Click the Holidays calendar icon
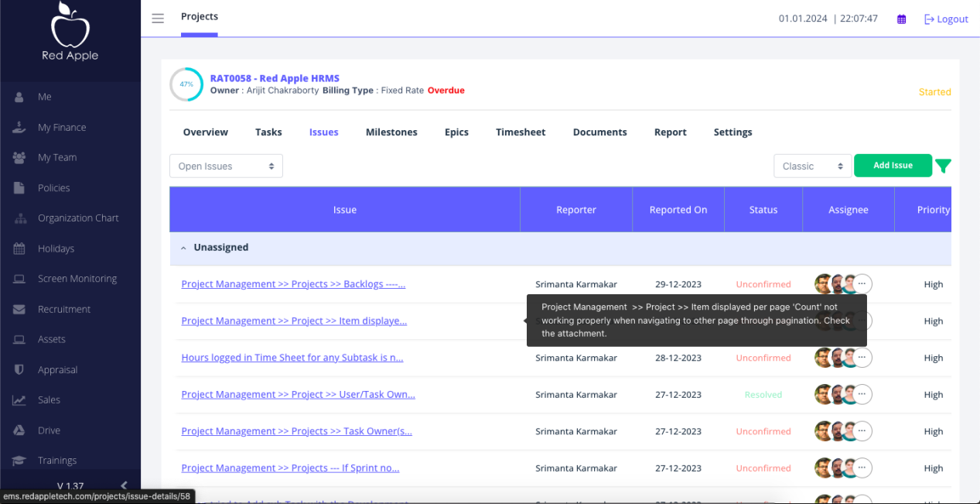 tap(19, 249)
